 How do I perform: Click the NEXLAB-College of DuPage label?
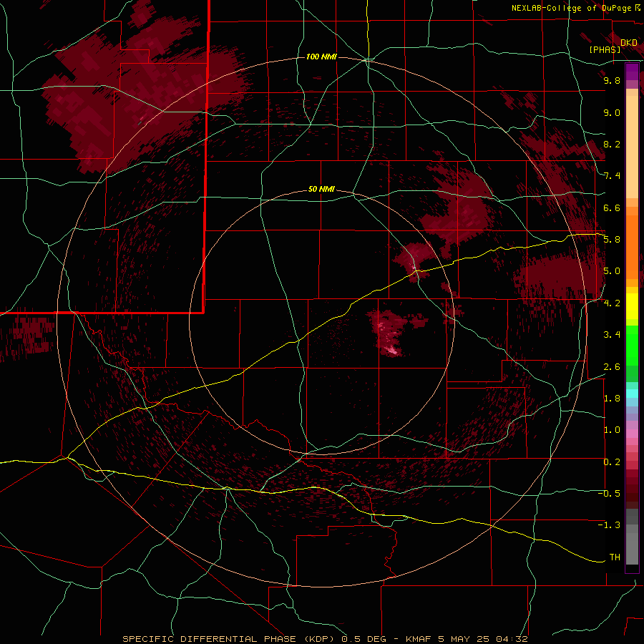click(x=571, y=8)
